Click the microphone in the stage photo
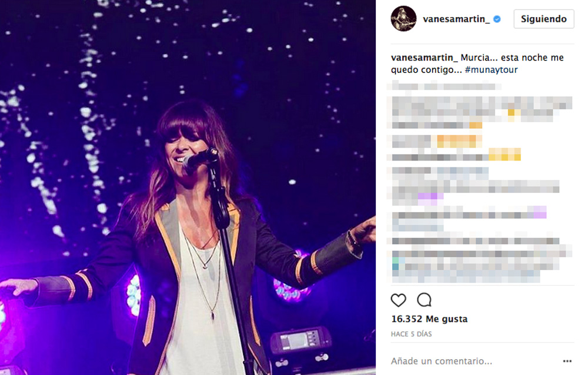The image size is (588, 375). (x=201, y=158)
